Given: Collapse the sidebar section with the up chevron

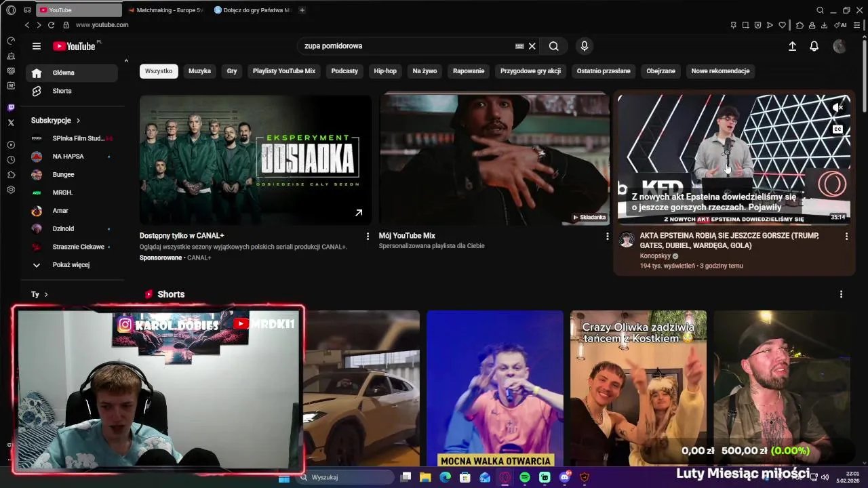Looking at the screenshot, I should (x=125, y=61).
